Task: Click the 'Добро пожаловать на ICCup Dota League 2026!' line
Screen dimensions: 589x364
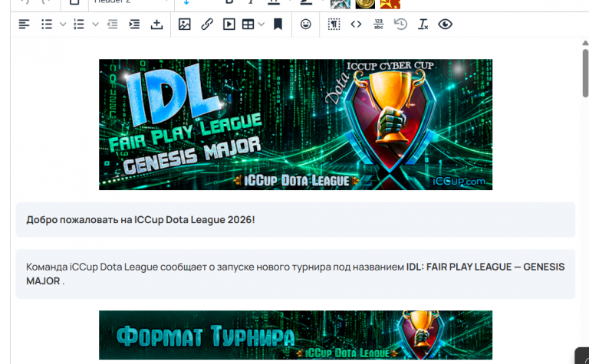Action: pos(140,220)
